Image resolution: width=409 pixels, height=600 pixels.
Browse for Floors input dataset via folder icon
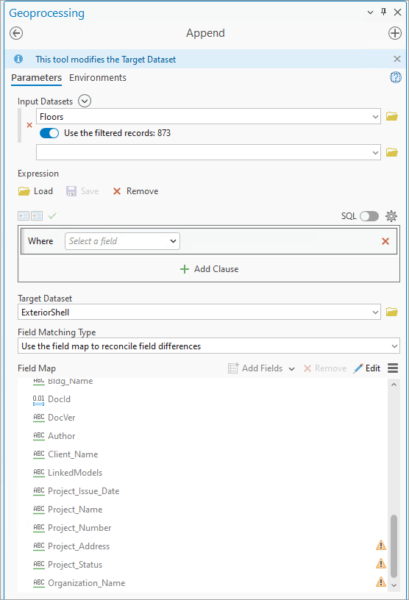pyautogui.click(x=392, y=116)
